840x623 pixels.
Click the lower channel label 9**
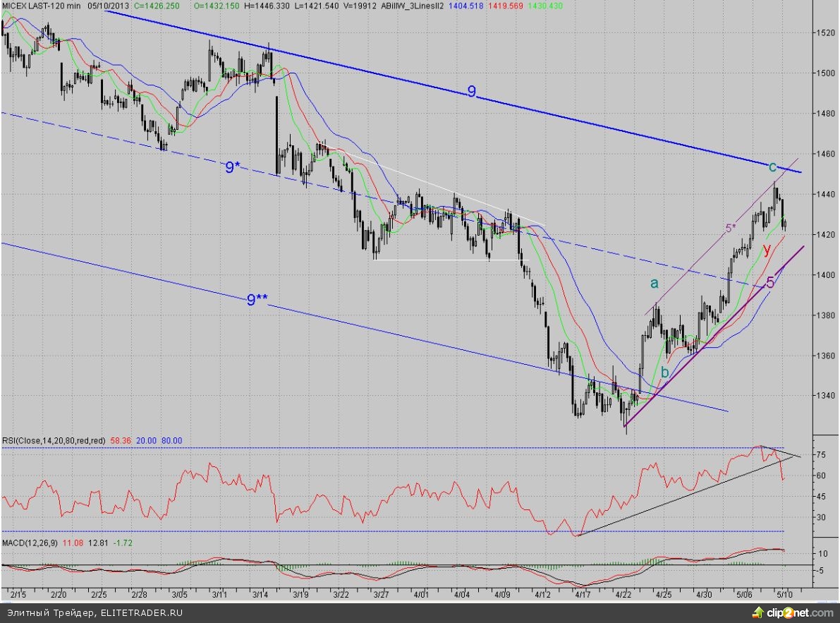coord(257,300)
